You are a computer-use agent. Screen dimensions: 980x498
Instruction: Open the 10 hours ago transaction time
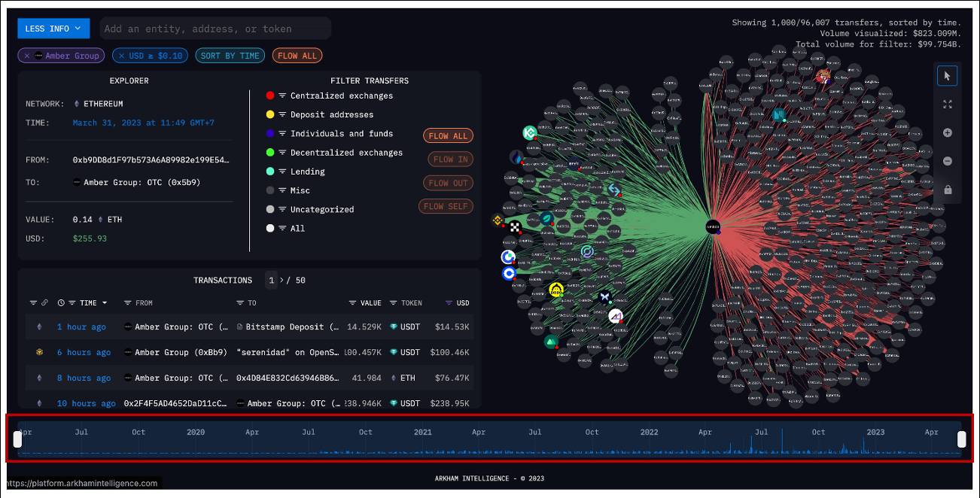point(86,403)
